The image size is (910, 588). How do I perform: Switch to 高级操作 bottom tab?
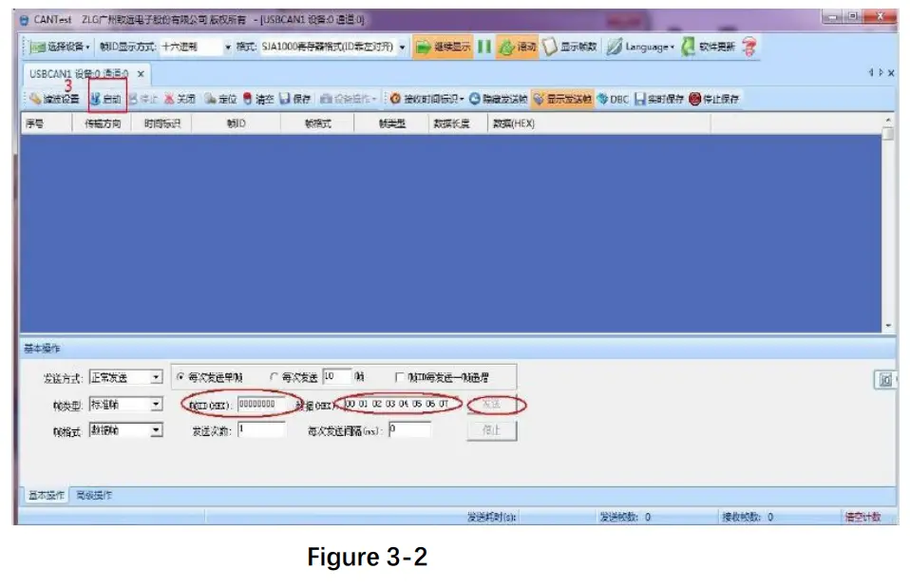pyautogui.click(x=94, y=495)
